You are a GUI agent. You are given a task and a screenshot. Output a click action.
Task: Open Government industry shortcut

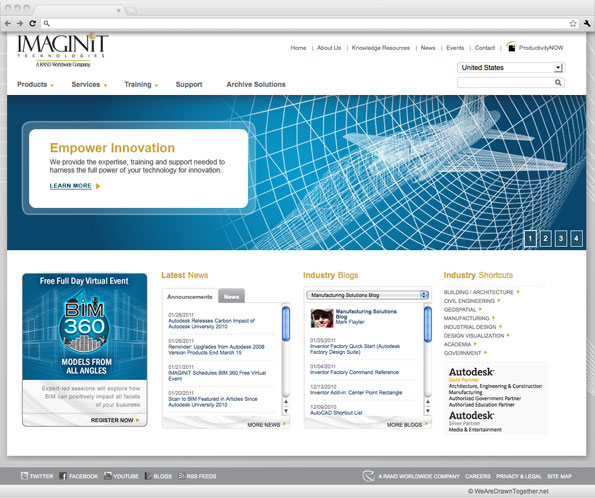point(463,353)
